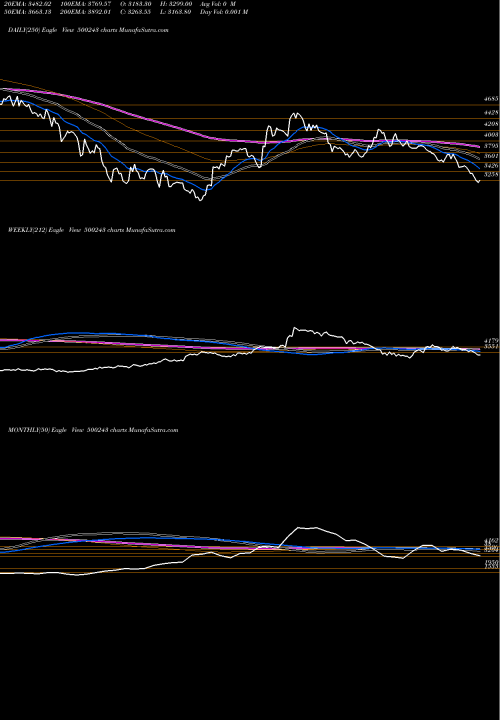The width and height of the screenshot is (500, 720).
Task: Click the H: high price value
Action: tap(176, 4)
